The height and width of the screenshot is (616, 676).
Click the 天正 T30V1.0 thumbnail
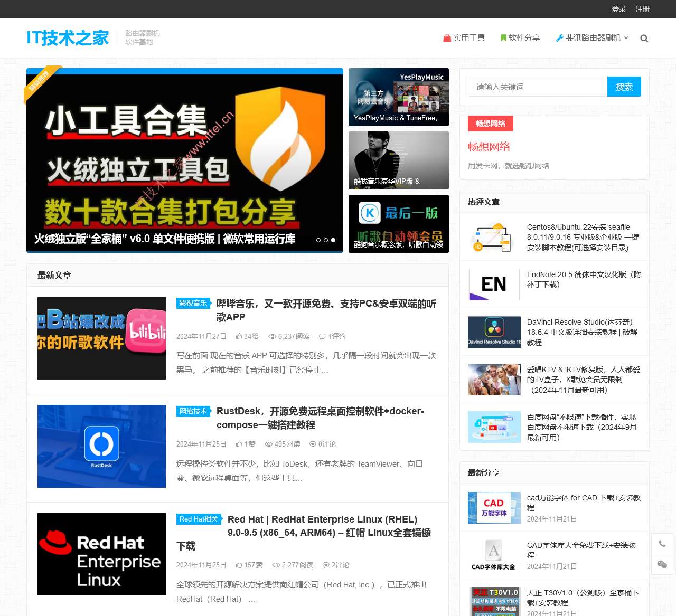click(x=494, y=601)
